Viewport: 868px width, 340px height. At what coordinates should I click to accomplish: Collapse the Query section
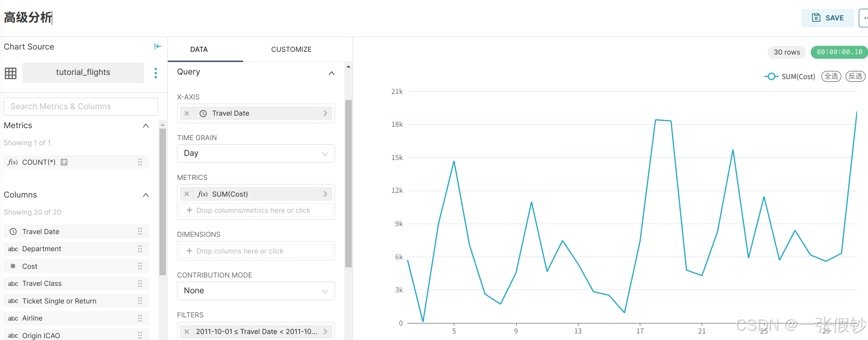click(331, 73)
